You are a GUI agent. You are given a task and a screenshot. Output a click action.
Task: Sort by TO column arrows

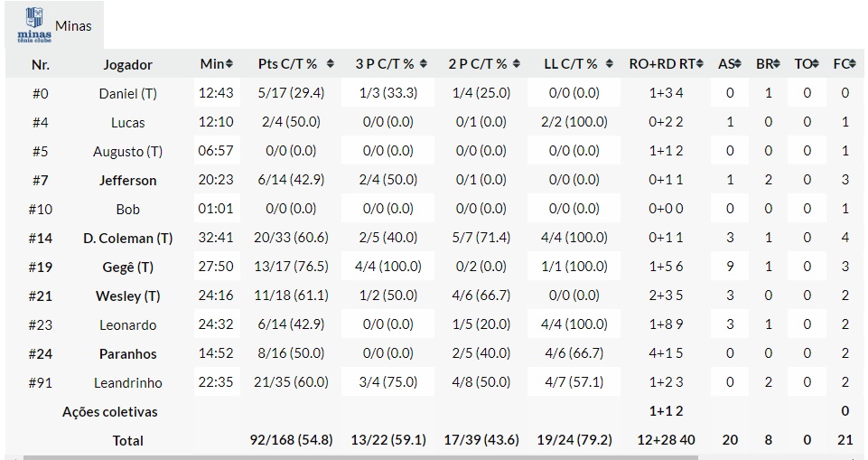[x=815, y=64]
